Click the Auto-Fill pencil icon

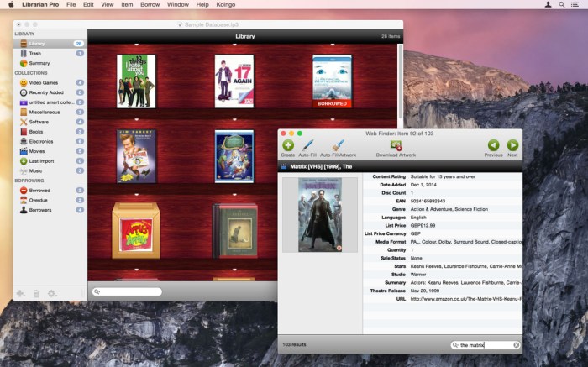(x=307, y=145)
